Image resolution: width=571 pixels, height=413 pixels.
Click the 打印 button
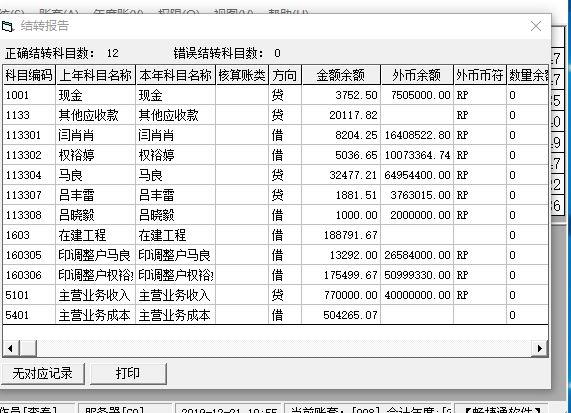pos(128,373)
